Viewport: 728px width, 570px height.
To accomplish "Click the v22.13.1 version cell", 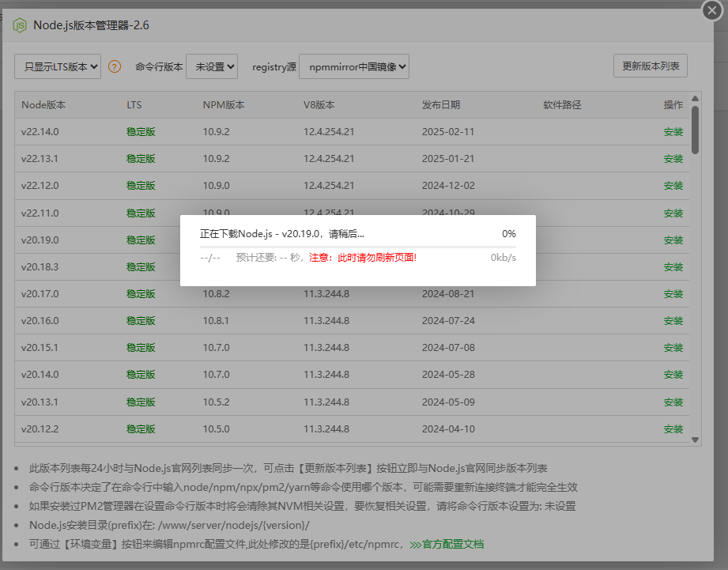I will [40, 159].
